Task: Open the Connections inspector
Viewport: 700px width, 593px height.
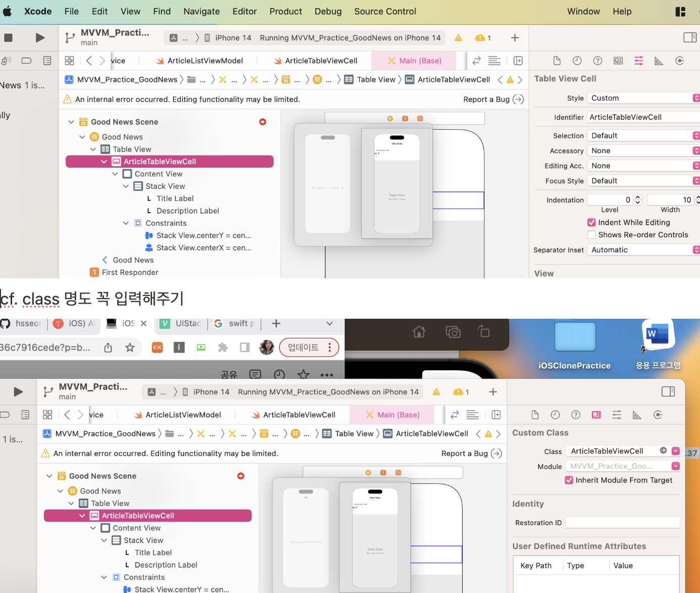Action: click(x=679, y=60)
